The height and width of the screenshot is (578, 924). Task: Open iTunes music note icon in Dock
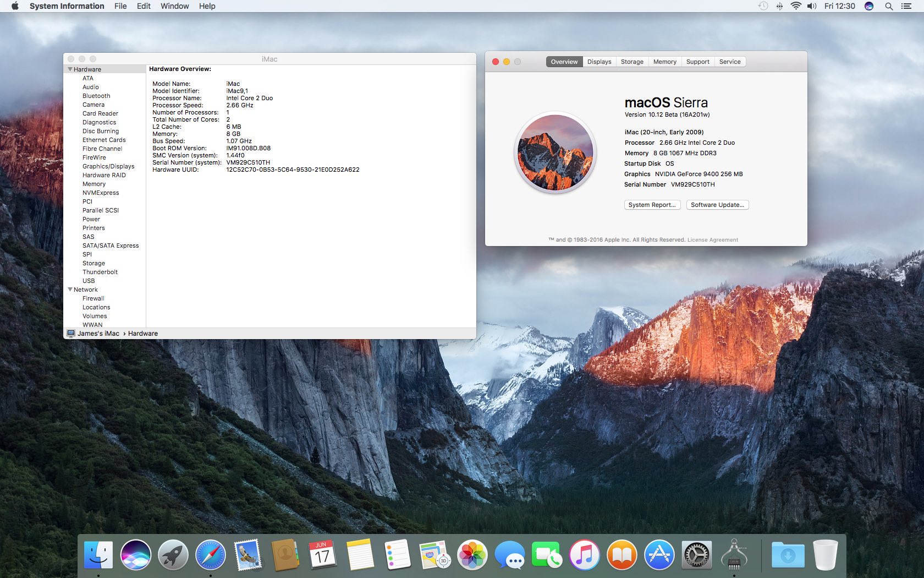[x=585, y=554]
